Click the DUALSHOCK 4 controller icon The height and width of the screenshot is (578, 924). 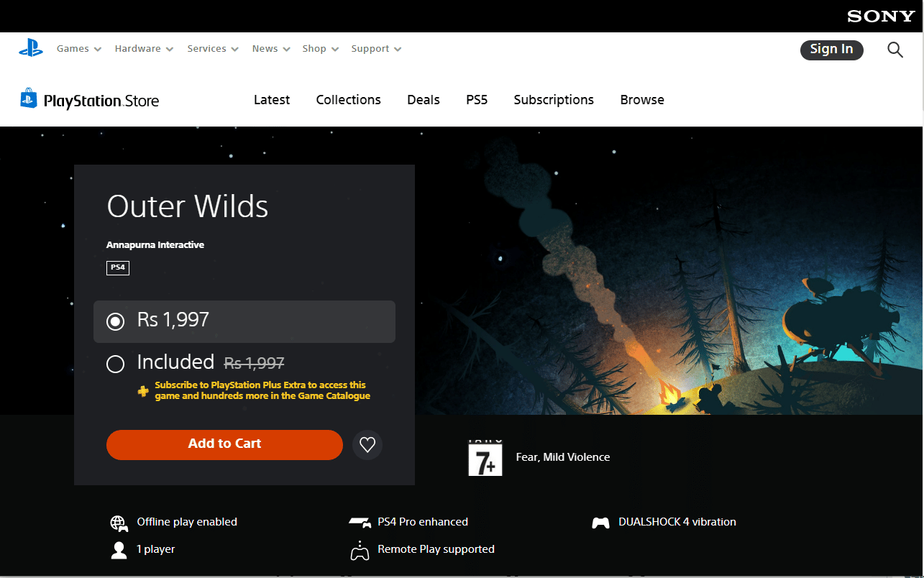click(x=600, y=523)
